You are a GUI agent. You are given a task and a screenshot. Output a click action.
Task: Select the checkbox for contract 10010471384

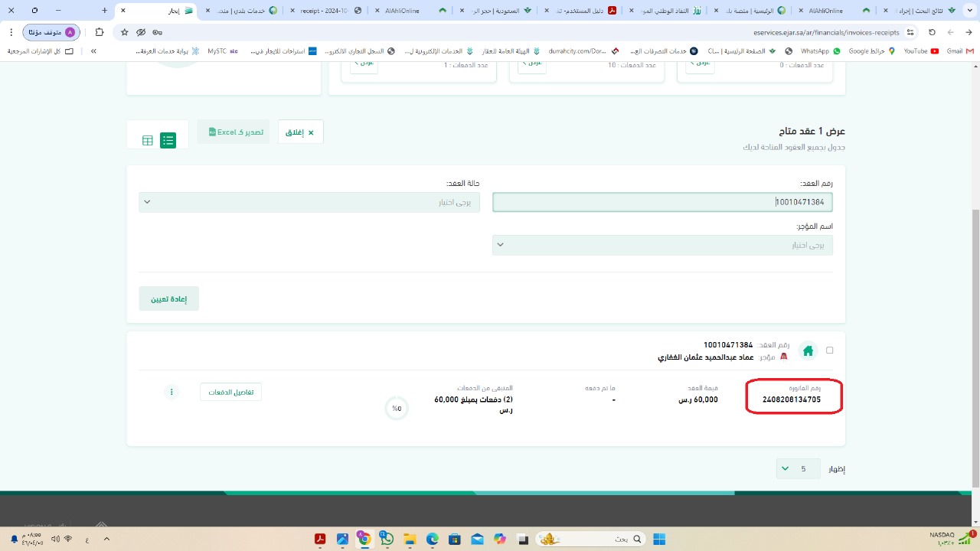[x=830, y=350]
